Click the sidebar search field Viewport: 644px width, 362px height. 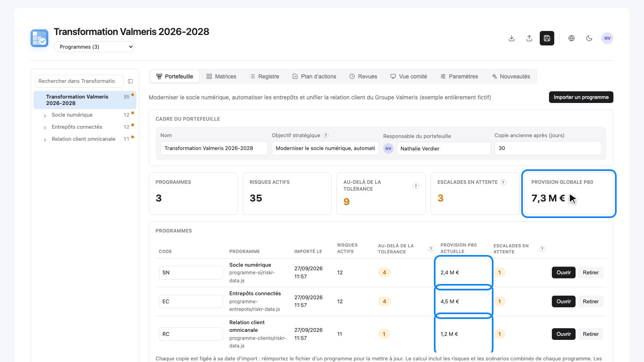pos(79,81)
